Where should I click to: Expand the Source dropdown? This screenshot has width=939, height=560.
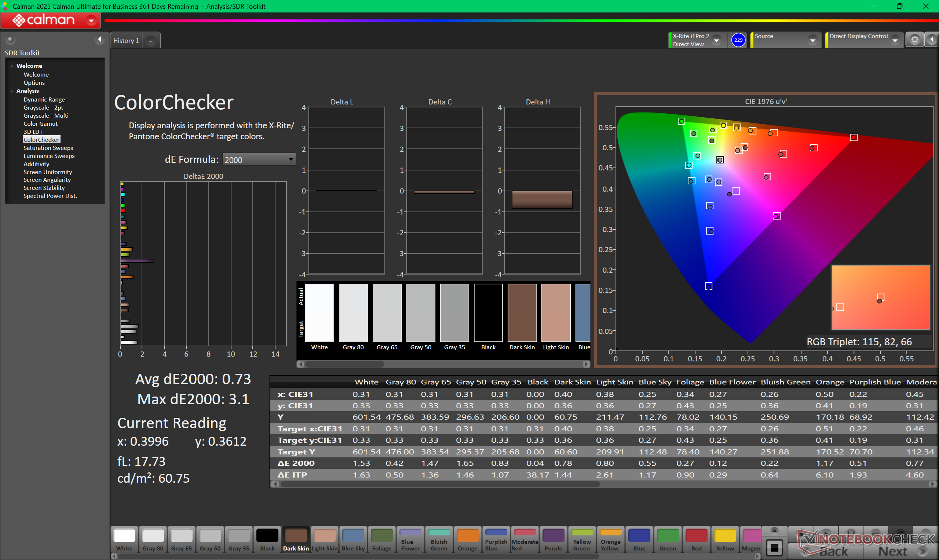pos(812,40)
